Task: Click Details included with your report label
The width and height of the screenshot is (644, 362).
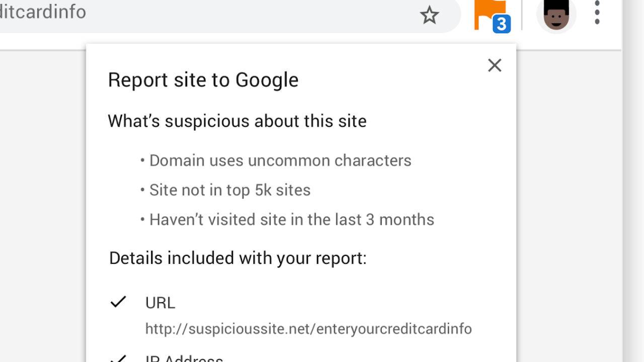Action: point(238,258)
